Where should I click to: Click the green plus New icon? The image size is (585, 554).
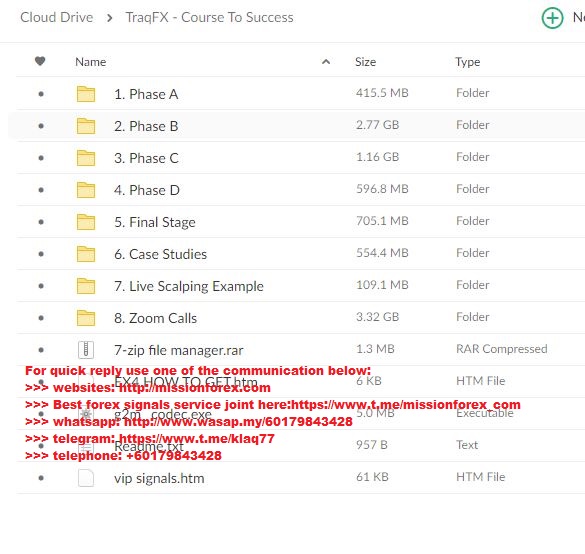click(x=552, y=18)
